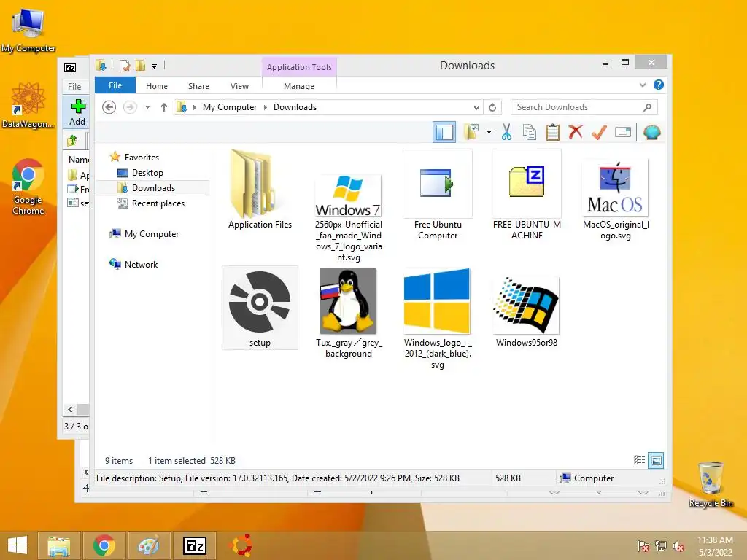The width and height of the screenshot is (747, 560).
Task: Open the View ribbon tab
Action: point(239,86)
